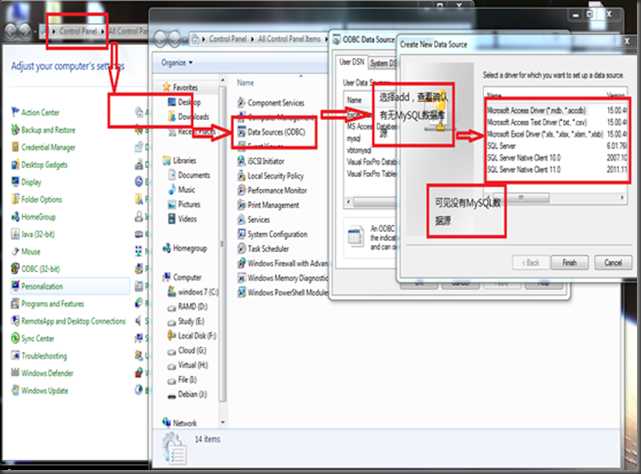
Task: Open Study (E:) drive
Action: tap(186, 321)
